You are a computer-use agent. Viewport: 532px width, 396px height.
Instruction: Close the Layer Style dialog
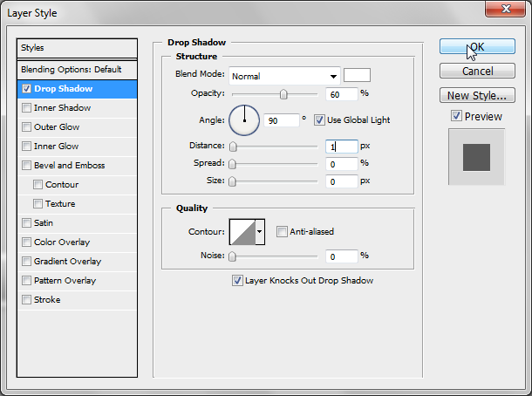point(505,9)
